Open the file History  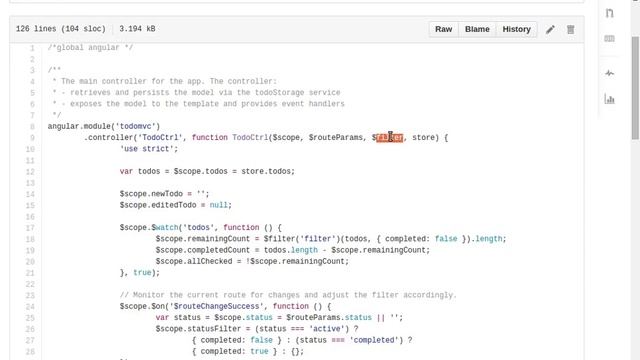pos(516,29)
